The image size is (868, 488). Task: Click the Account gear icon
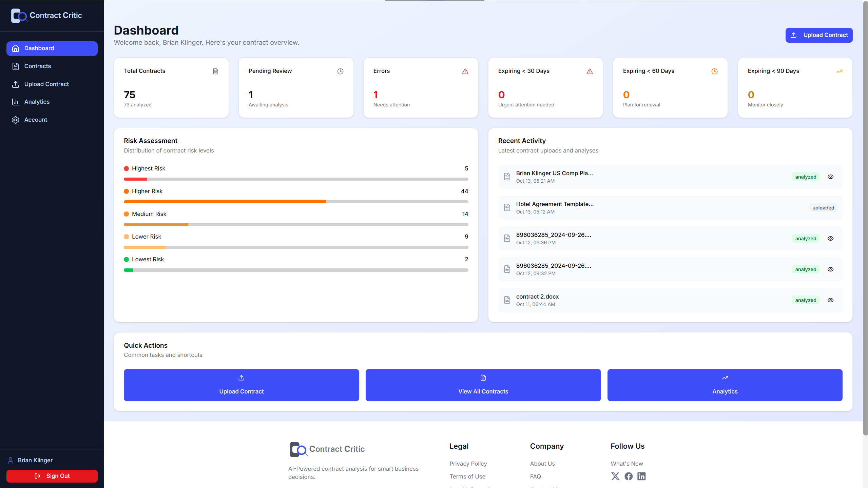pos(16,120)
